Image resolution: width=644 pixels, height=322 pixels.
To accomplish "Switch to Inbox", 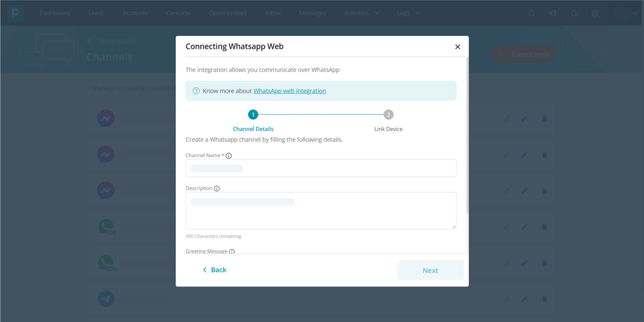I will point(273,13).
